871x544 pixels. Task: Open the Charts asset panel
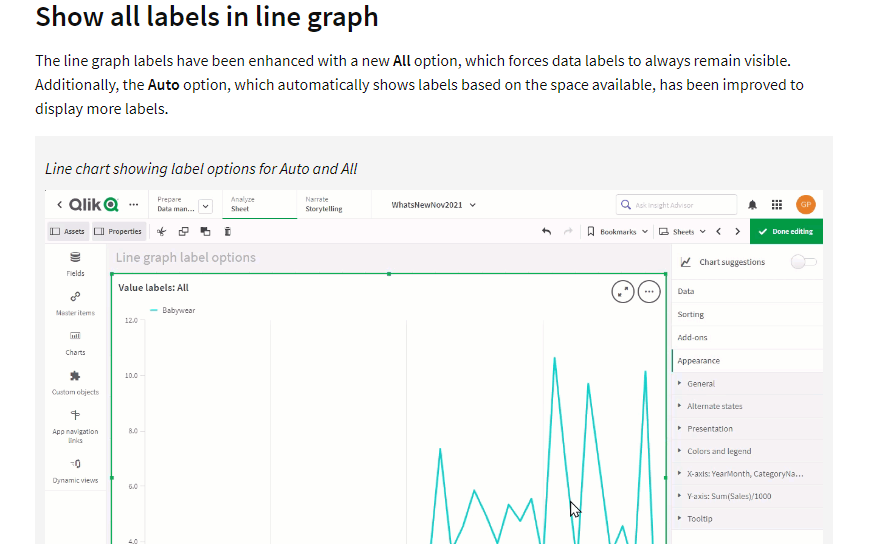[x=75, y=343]
